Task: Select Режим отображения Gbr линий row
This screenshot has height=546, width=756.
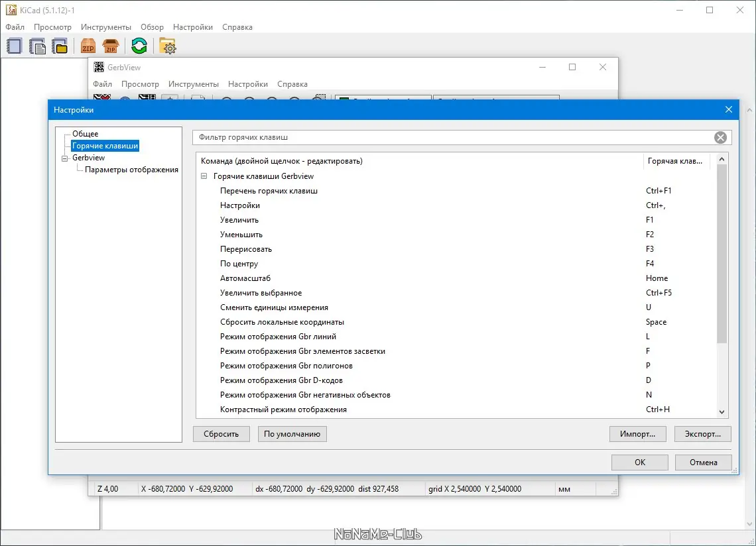Action: tap(457, 337)
